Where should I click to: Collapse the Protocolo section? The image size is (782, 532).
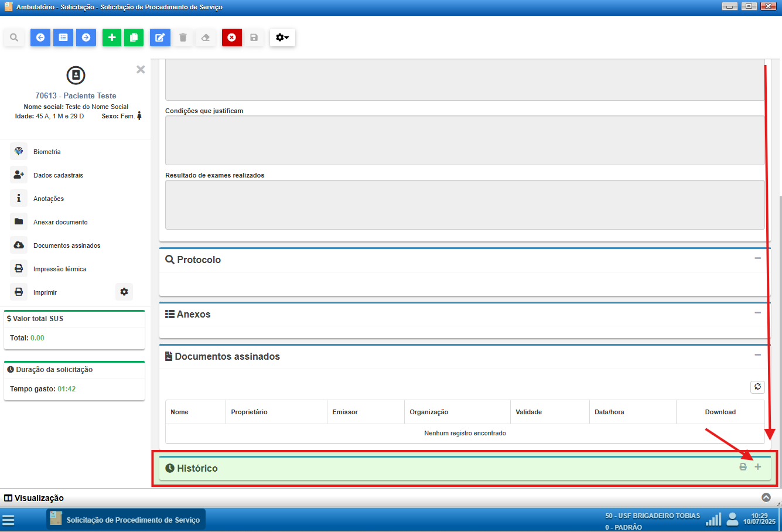point(757,258)
